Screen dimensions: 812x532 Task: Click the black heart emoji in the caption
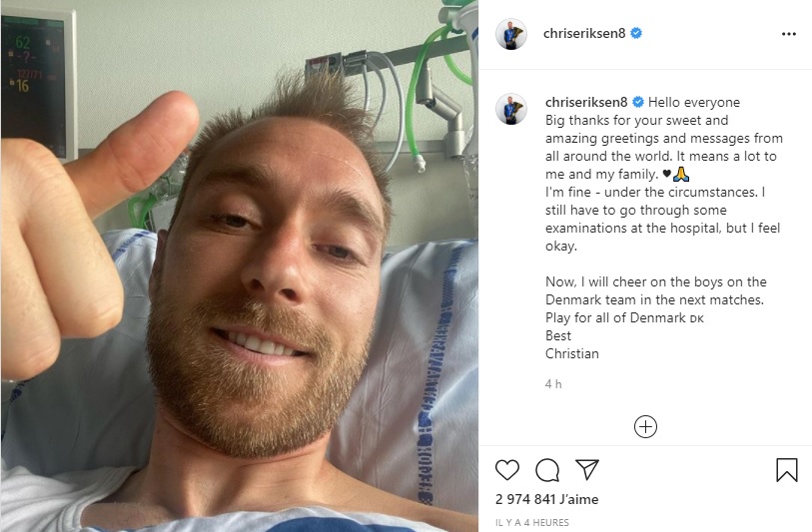667,175
